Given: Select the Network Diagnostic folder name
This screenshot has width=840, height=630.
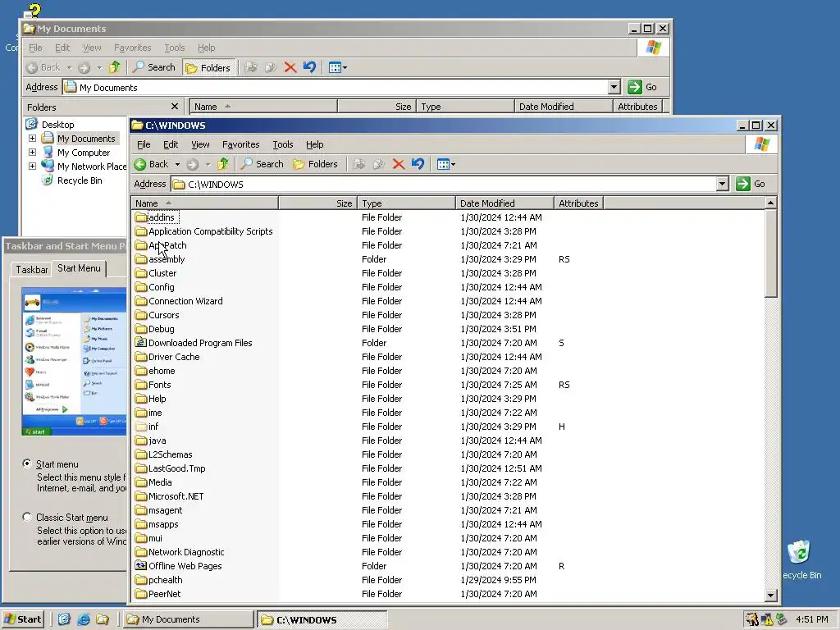Looking at the screenshot, I should (x=186, y=552).
